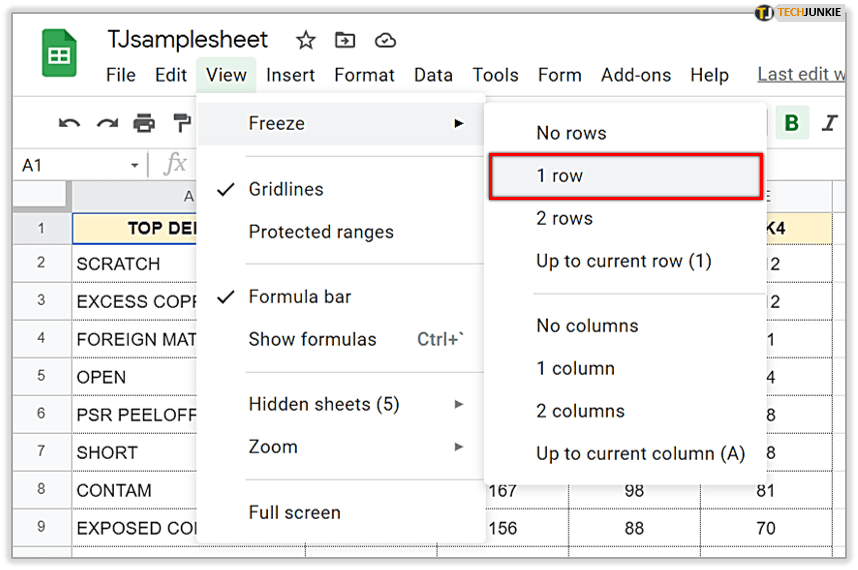Click the move to folder icon
This screenshot has width=858, height=570.
(345, 40)
